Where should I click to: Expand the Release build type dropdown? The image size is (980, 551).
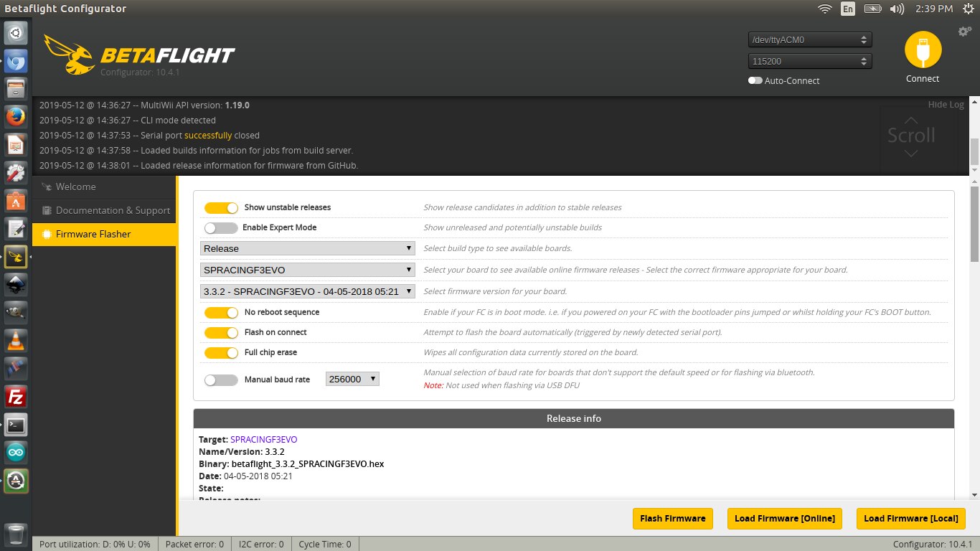coord(308,248)
